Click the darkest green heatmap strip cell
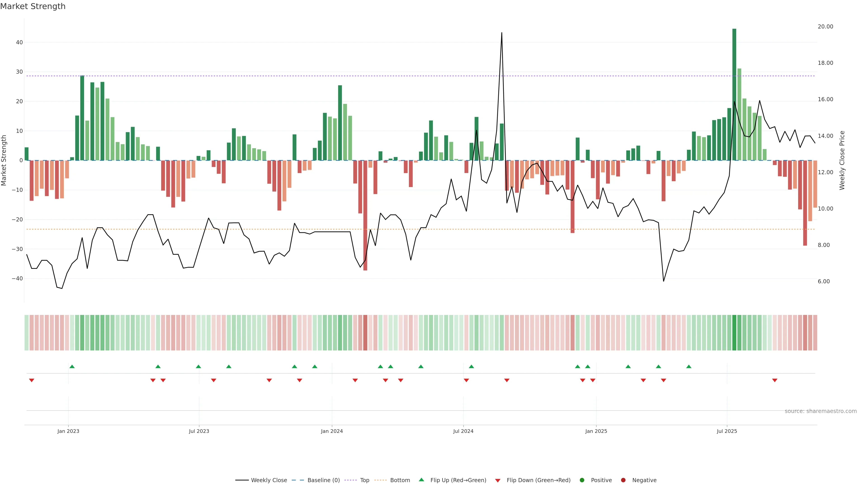 pos(734,333)
